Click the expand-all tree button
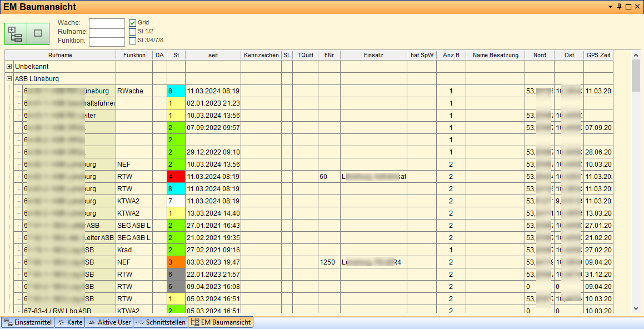Screen dimensions: 644x329 coord(16,34)
